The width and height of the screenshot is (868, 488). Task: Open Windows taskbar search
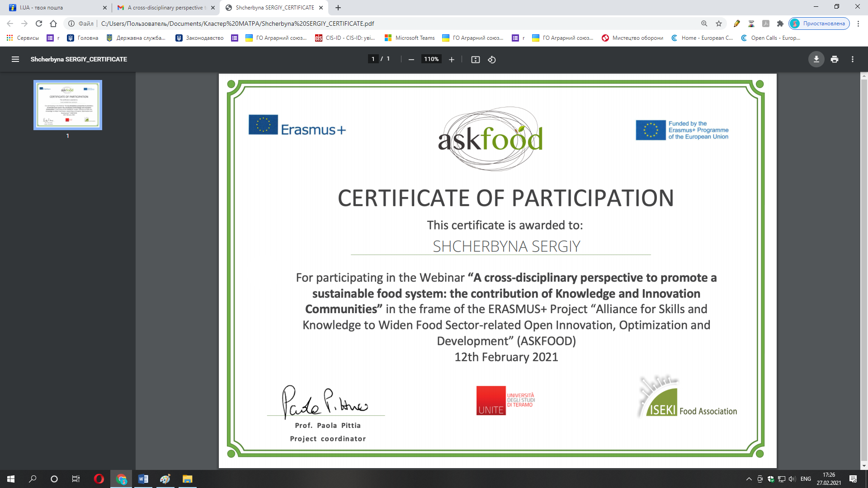point(33,479)
